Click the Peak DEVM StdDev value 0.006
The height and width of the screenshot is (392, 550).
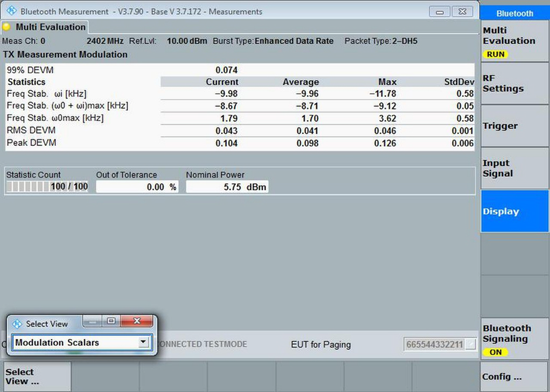point(463,143)
